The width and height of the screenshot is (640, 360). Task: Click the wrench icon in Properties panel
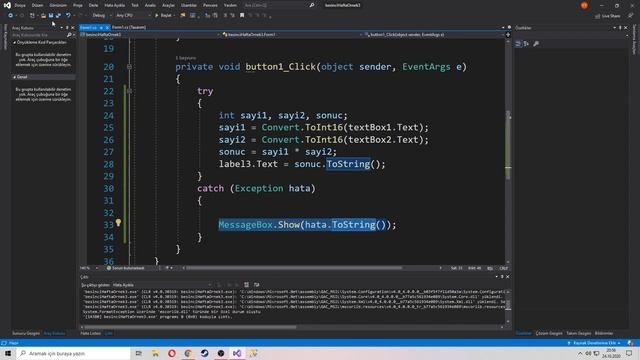click(x=536, y=44)
